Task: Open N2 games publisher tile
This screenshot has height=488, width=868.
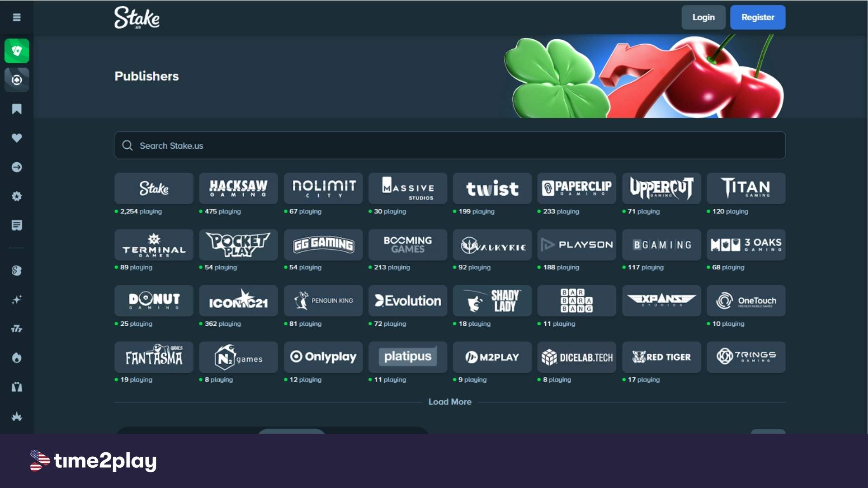Action: pyautogui.click(x=238, y=357)
